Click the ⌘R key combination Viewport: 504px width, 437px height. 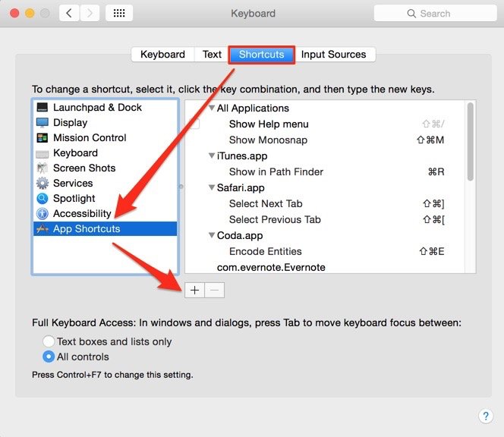pos(436,172)
